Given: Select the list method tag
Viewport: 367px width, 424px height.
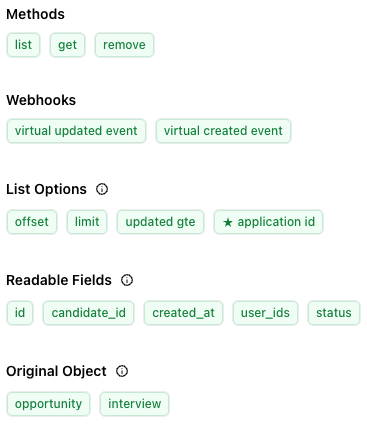Looking at the screenshot, I should 23,45.
